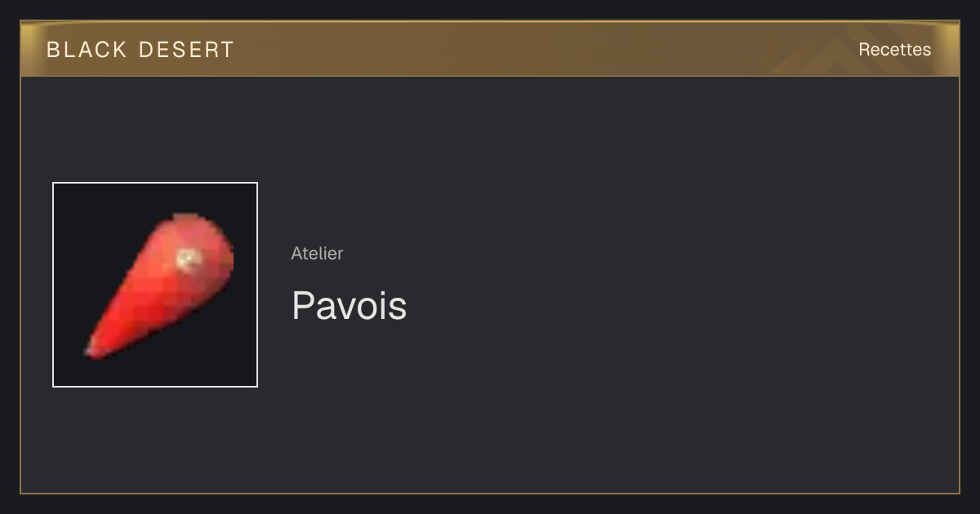
Task: Click the white-framed item thumbnail box
Action: pos(155,285)
